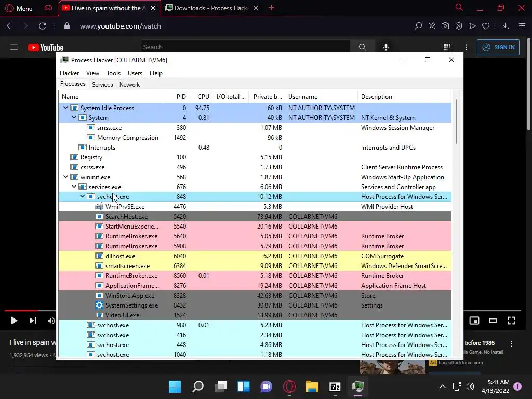Select the smartscreen.exe process row
The height and width of the screenshot is (399, 532).
tap(255, 265)
